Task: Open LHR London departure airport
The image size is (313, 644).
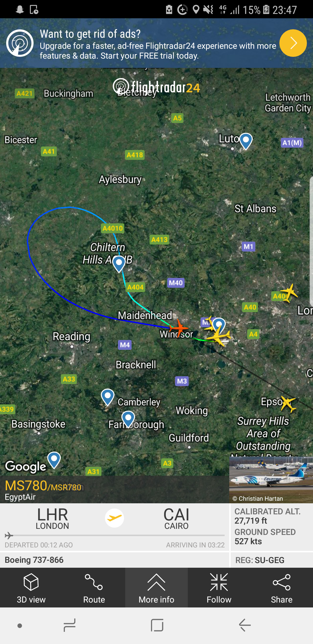Action: tap(52, 518)
